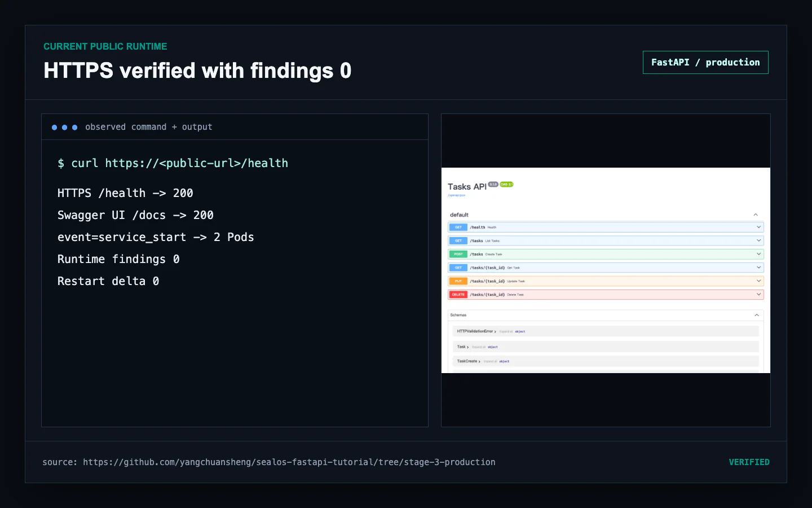Click the 'VERIFIED' status label
812x508 pixels.
[749, 462]
